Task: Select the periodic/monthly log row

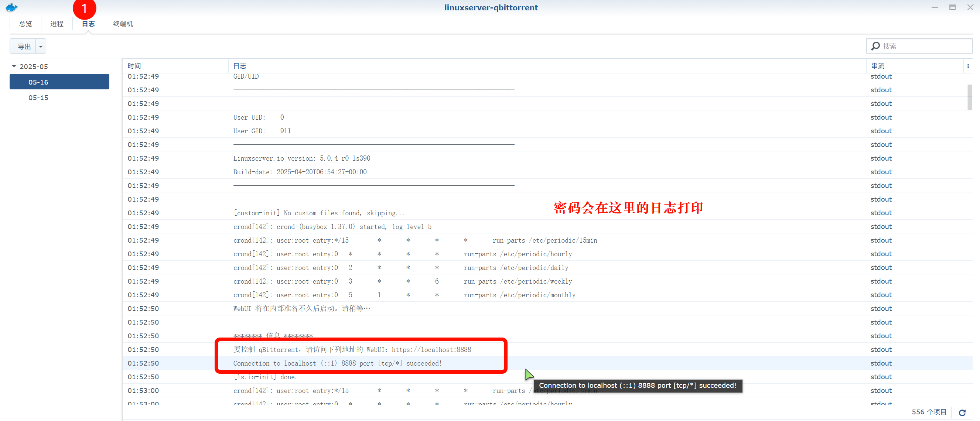Action: pos(547,295)
